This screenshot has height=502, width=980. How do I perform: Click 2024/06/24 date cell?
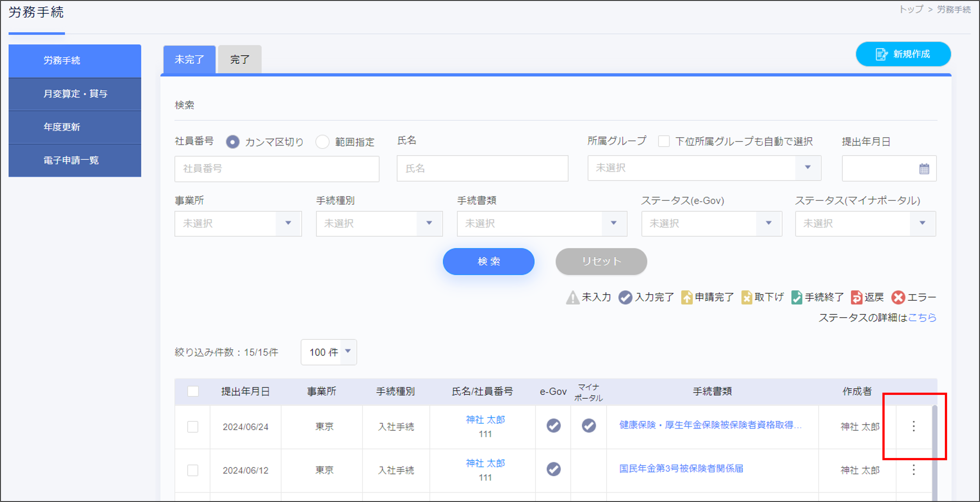tap(245, 427)
